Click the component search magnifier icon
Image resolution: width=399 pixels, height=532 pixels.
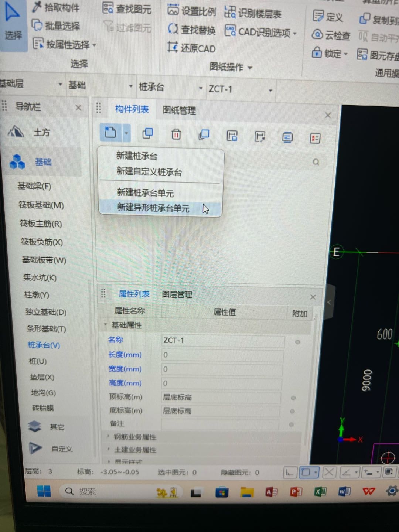coord(316,162)
